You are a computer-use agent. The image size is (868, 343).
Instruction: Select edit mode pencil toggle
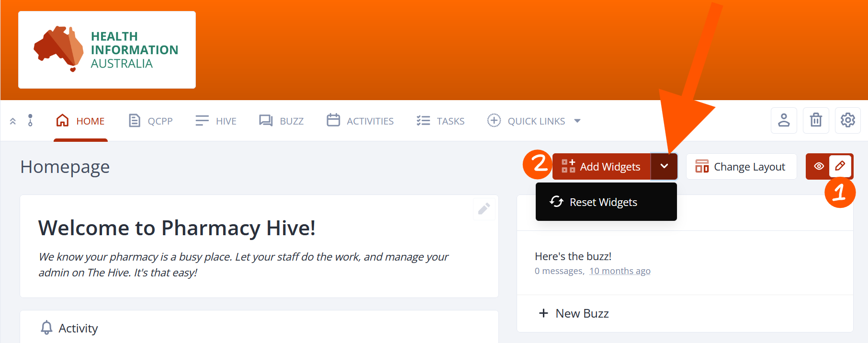(x=840, y=166)
